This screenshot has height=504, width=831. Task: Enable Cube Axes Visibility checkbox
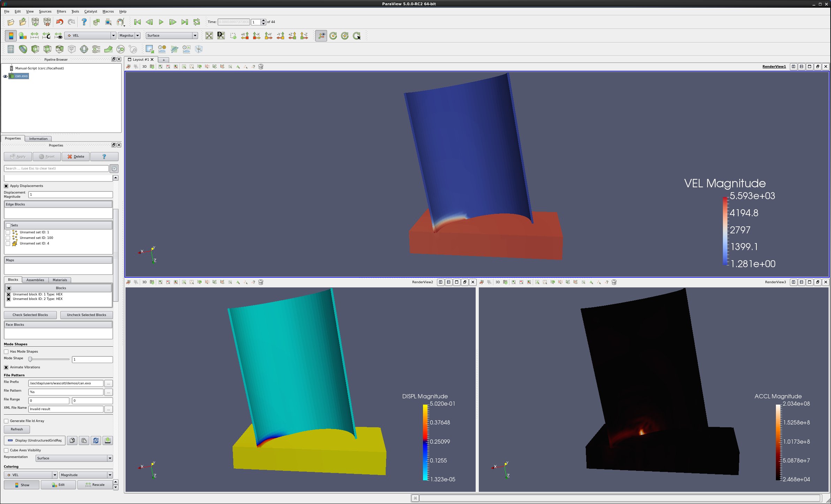point(6,450)
